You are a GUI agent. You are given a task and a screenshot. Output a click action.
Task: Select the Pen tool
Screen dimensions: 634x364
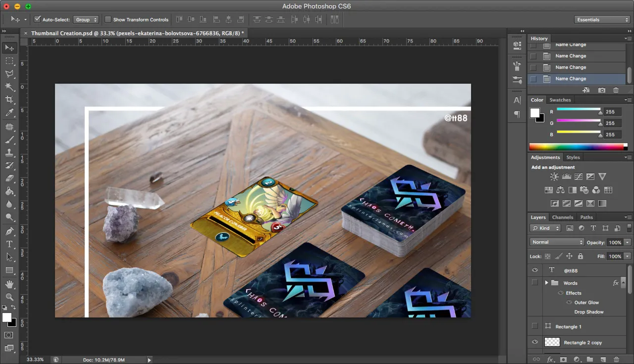pyautogui.click(x=9, y=231)
